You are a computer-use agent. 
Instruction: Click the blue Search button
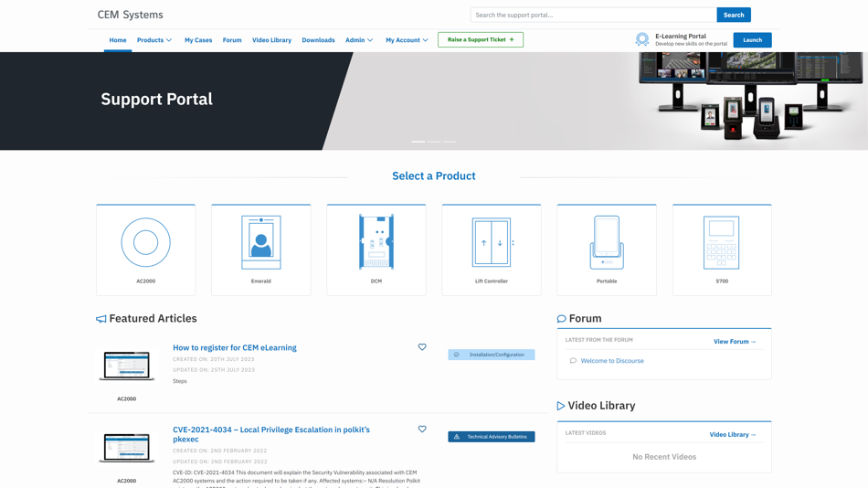click(x=734, y=15)
